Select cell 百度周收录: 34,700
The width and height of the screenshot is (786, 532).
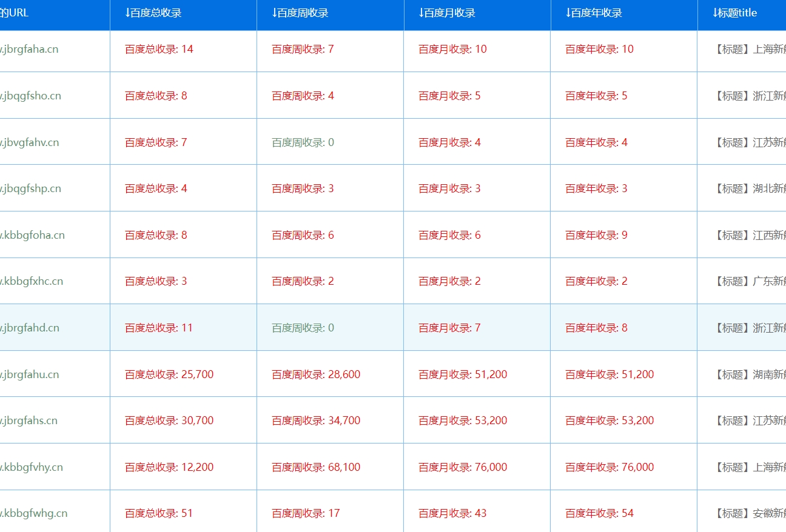316,421
